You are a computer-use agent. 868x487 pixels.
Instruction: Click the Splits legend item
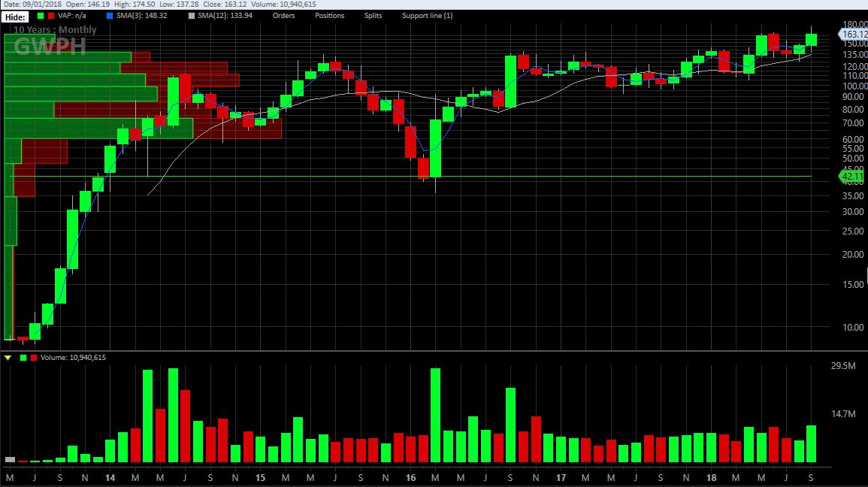[x=373, y=16]
